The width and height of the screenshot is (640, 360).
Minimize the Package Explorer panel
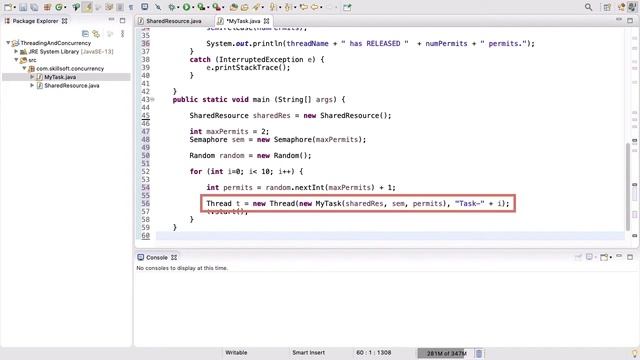tap(111, 20)
